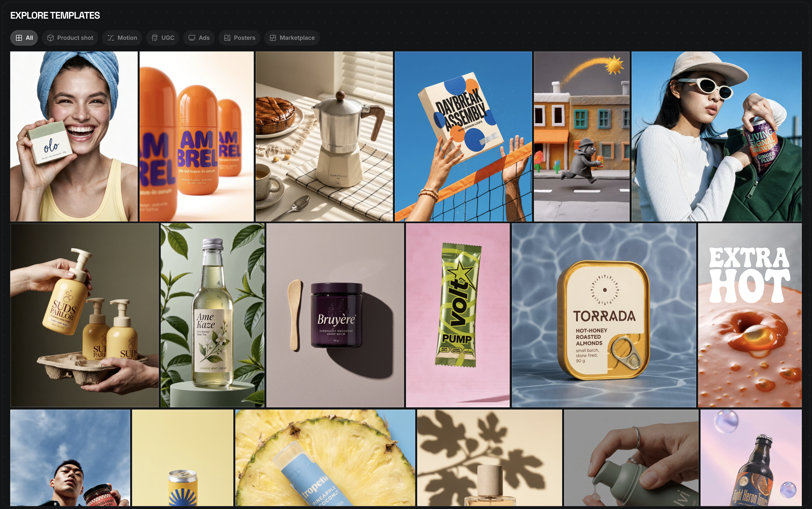Switch to the Product shot tab
Screen dimensions: 812x509
(70, 38)
